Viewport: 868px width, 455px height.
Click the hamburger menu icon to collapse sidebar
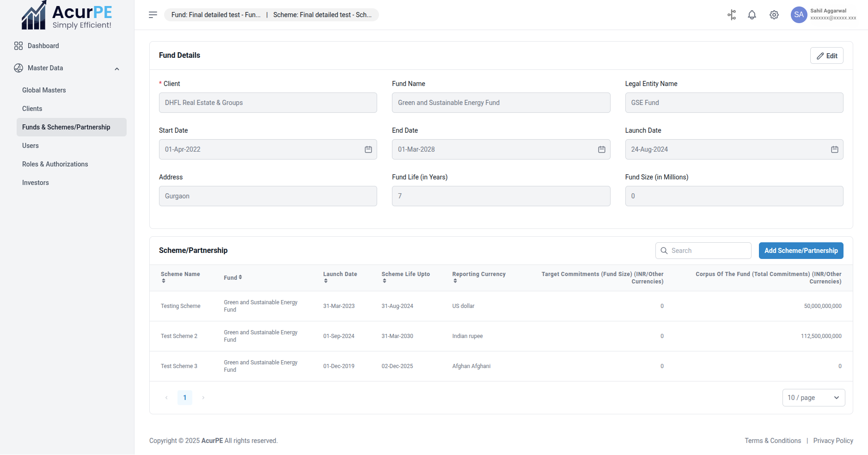[153, 15]
